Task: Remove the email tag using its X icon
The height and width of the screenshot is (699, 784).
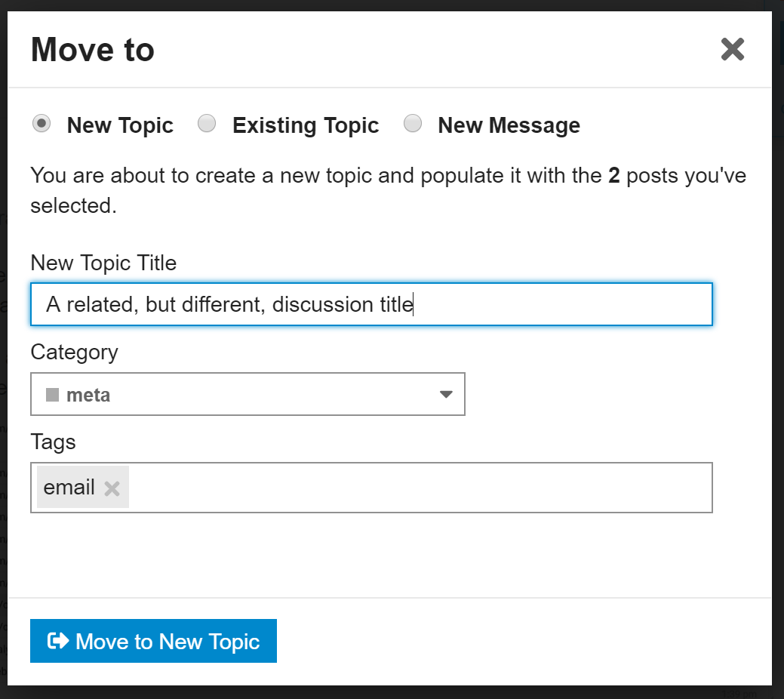Action: click(112, 488)
